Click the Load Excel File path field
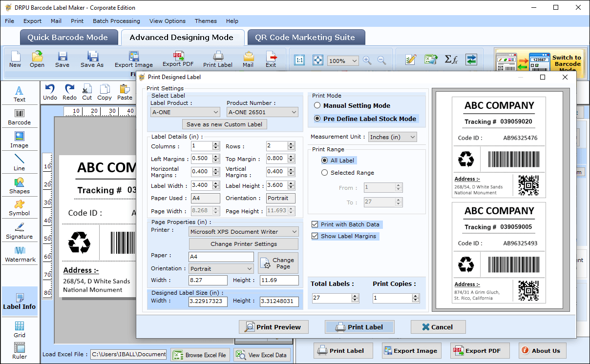Viewport: 590px width, 364px height. 128,354
